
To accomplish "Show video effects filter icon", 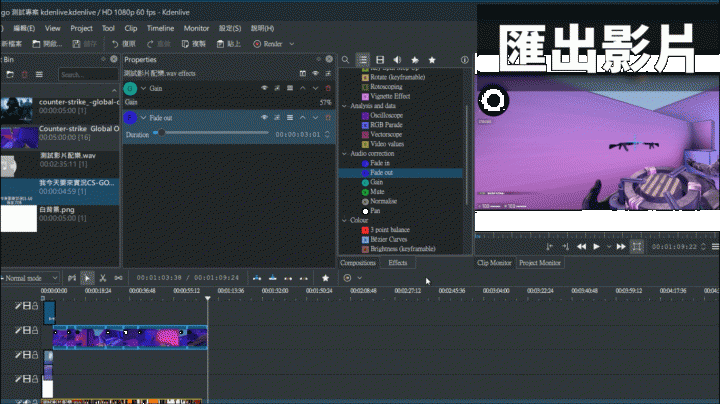I will pos(380,60).
